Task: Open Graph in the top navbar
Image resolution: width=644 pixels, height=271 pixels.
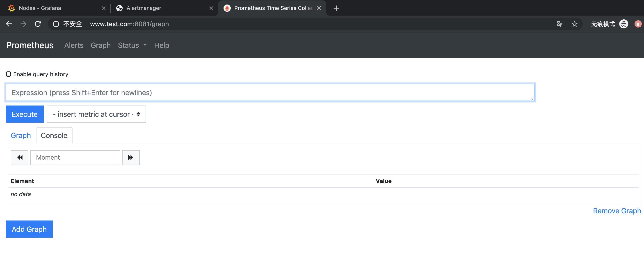Action: coord(101,45)
